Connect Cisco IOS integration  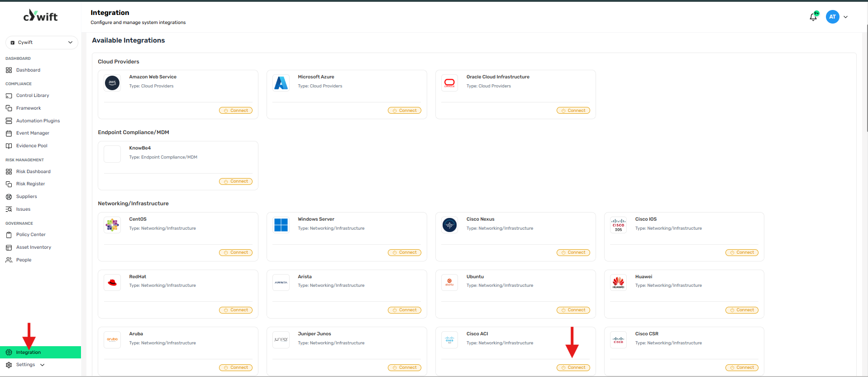[742, 252]
